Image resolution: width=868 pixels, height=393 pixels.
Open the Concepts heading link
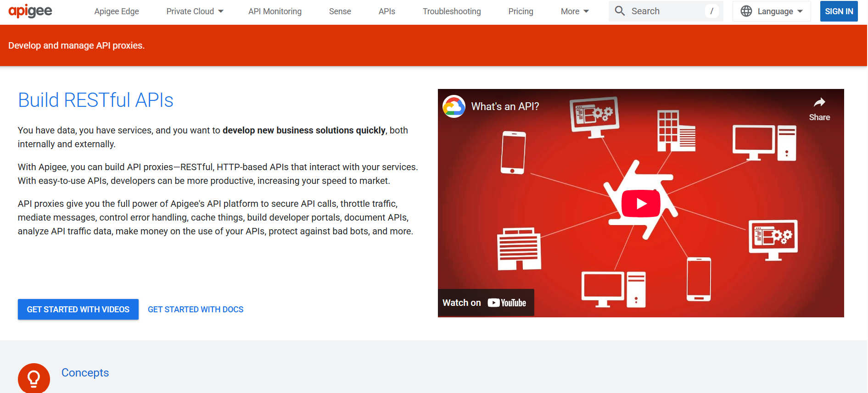tap(85, 373)
